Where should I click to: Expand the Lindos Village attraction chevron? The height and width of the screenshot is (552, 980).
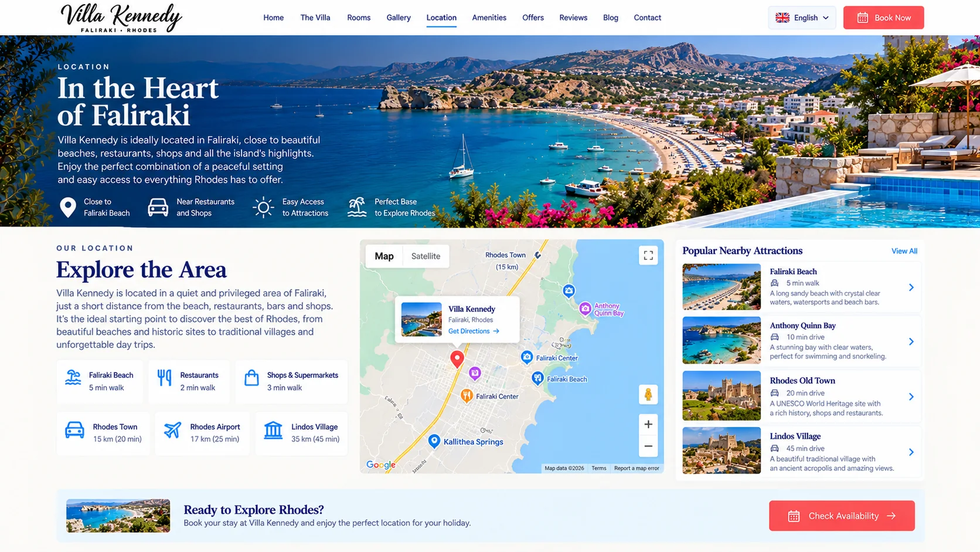[x=911, y=452]
